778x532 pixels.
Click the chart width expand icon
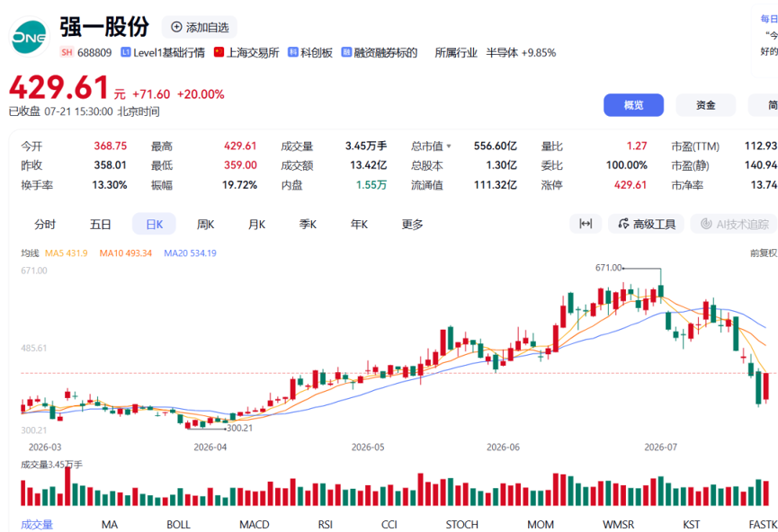[586, 224]
